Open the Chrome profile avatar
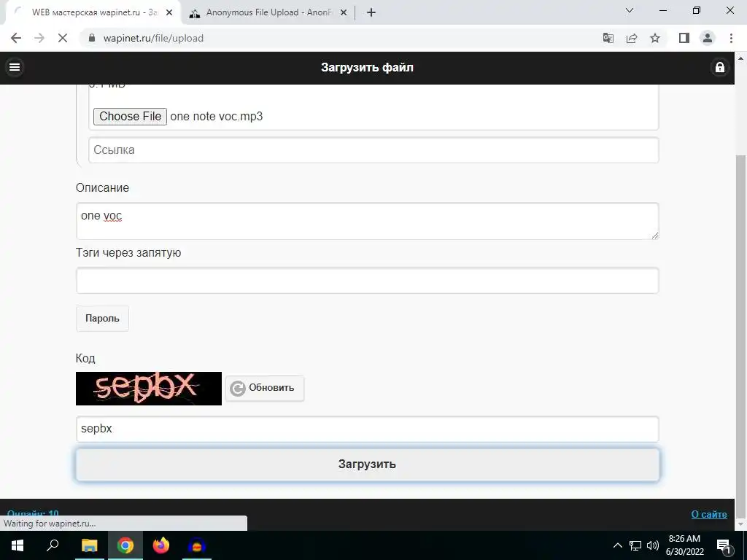The height and width of the screenshot is (560, 747). coord(708,38)
